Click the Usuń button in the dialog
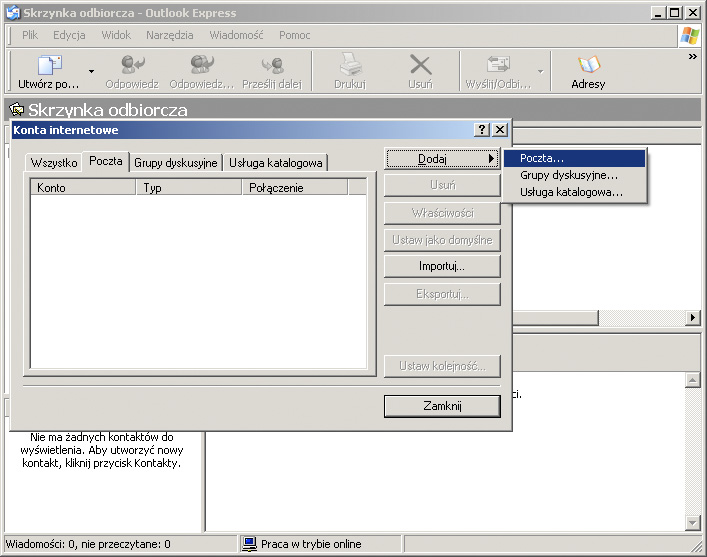This screenshot has height=557, width=707. click(442, 185)
